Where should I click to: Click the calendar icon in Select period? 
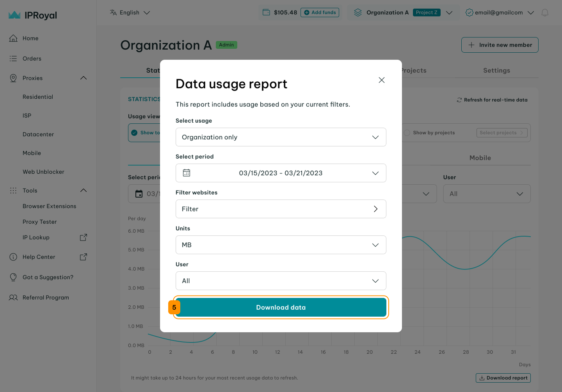pyautogui.click(x=187, y=173)
